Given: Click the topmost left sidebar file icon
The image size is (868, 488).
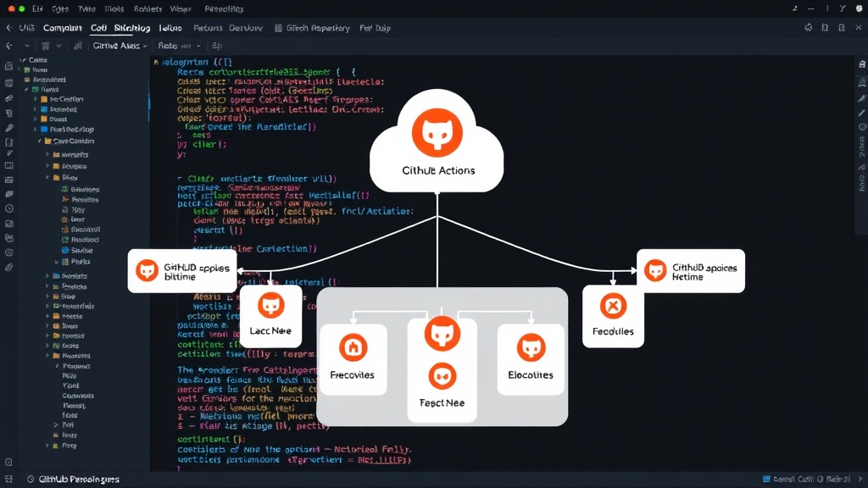Looking at the screenshot, I should click(8, 66).
